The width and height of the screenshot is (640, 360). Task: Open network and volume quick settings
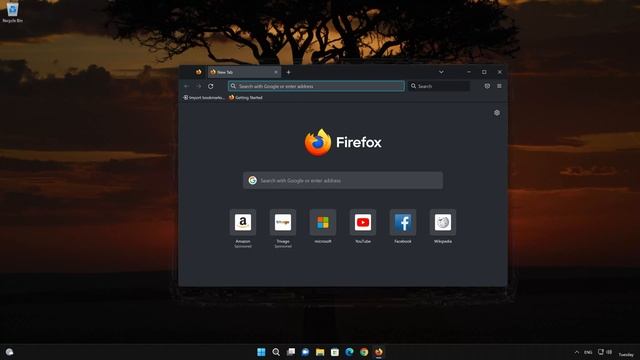point(605,352)
